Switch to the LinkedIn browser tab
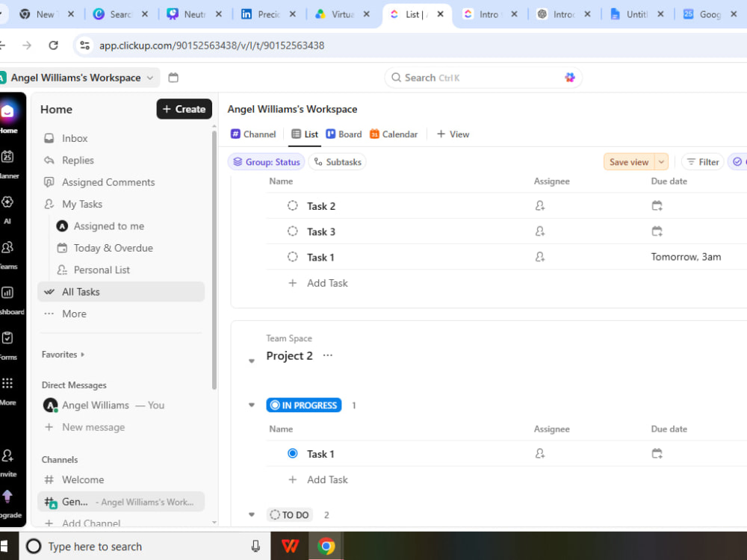The image size is (747, 560). [269, 14]
